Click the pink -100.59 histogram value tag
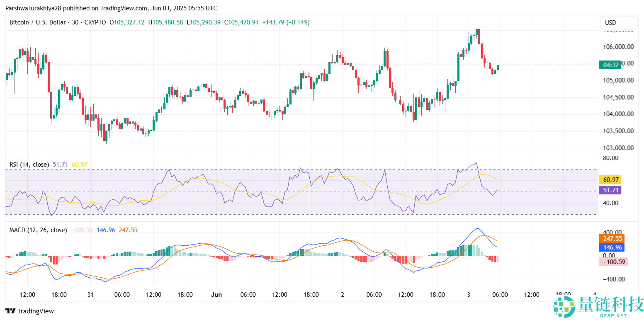This screenshot has width=644, height=320. click(x=613, y=262)
